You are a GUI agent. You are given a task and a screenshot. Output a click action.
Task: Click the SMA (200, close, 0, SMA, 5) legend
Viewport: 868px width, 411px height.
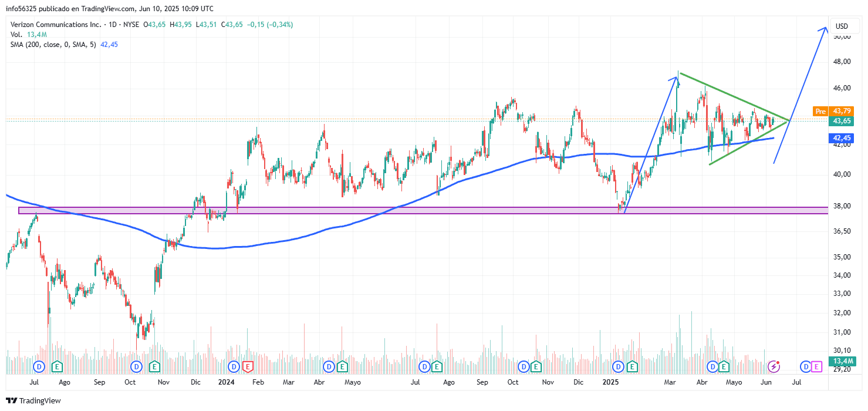point(54,45)
